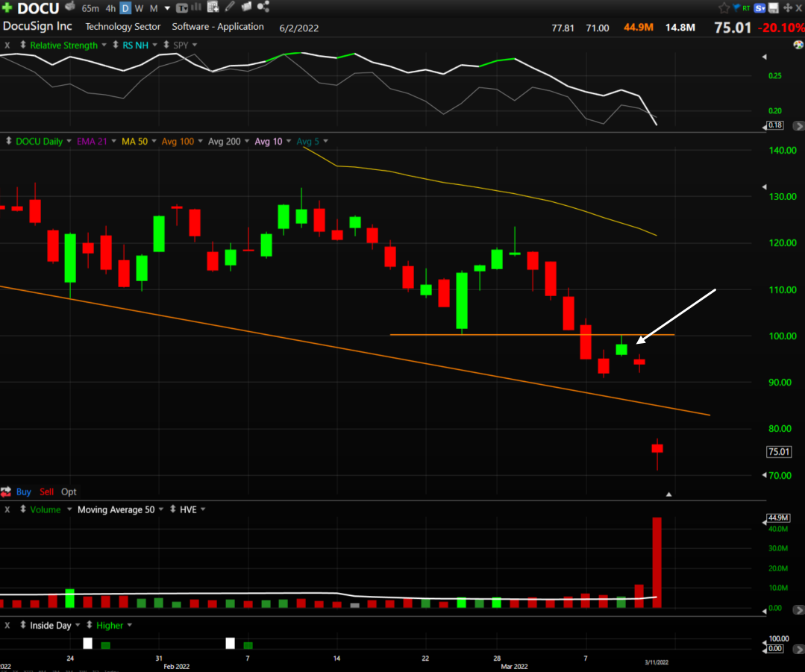The image size is (805, 672).
Task: Open Moving Average 50 dropdown
Action: tap(160, 509)
